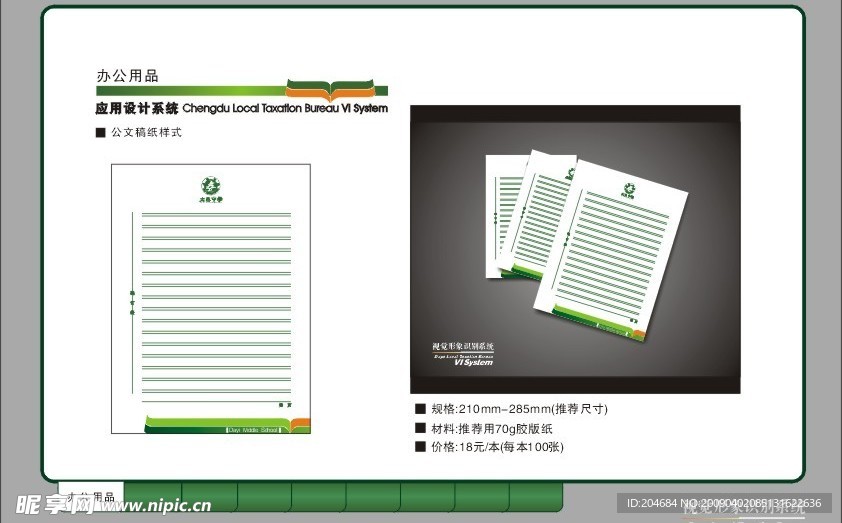This screenshot has width=842, height=523.
Task: Click the 办公用品 heading at the top
Action: coord(127,75)
